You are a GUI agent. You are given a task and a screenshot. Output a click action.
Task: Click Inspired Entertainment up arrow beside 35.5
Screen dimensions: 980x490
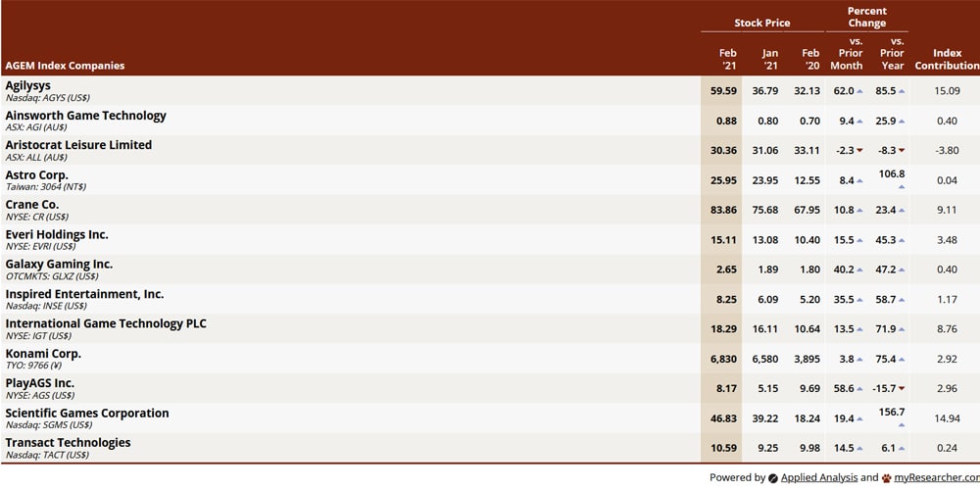pyautogui.click(x=860, y=300)
